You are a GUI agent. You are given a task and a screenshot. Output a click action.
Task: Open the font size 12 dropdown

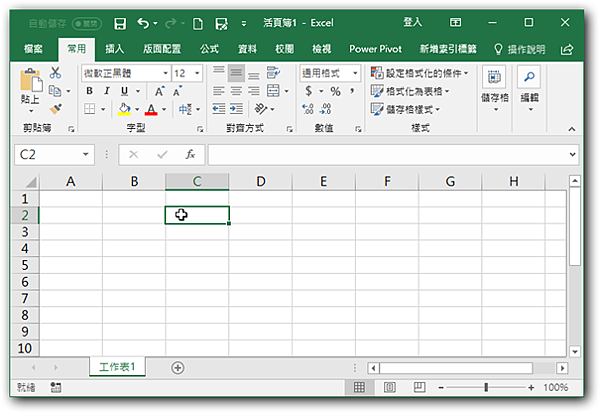pos(197,73)
